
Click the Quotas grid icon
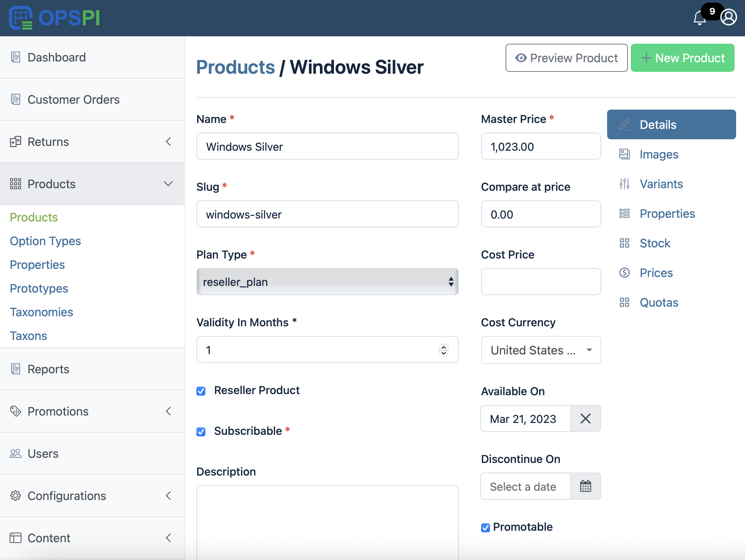click(x=625, y=303)
